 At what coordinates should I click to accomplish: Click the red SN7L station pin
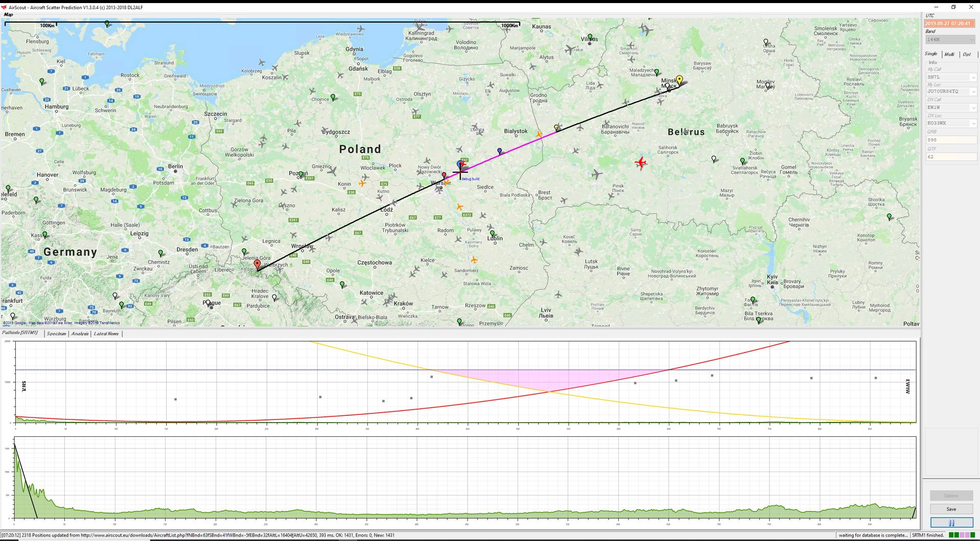pos(257,265)
